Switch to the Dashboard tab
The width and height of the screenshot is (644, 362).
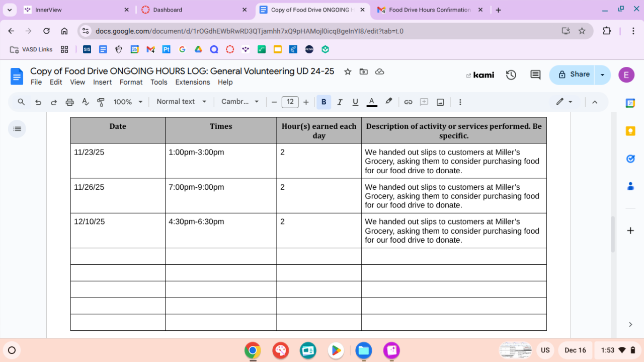tap(194, 10)
